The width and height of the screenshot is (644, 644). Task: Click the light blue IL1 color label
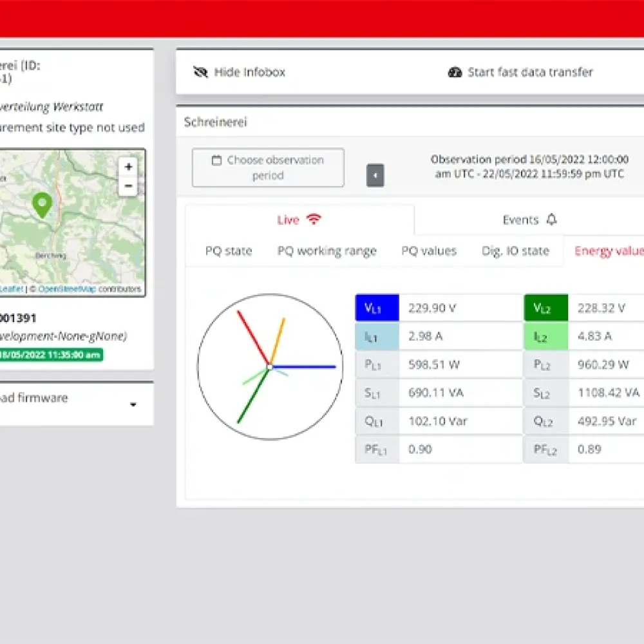coord(377,336)
